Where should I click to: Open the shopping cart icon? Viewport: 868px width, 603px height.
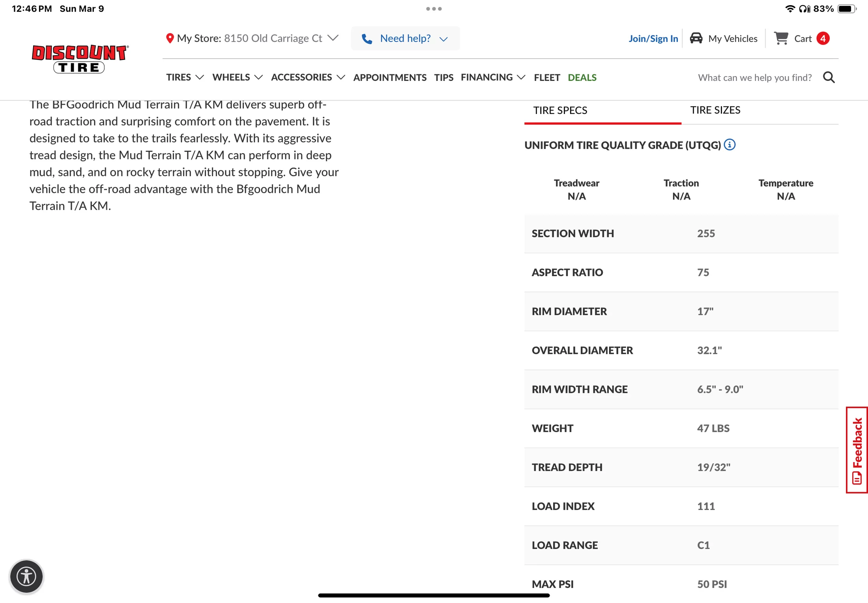pyautogui.click(x=781, y=38)
